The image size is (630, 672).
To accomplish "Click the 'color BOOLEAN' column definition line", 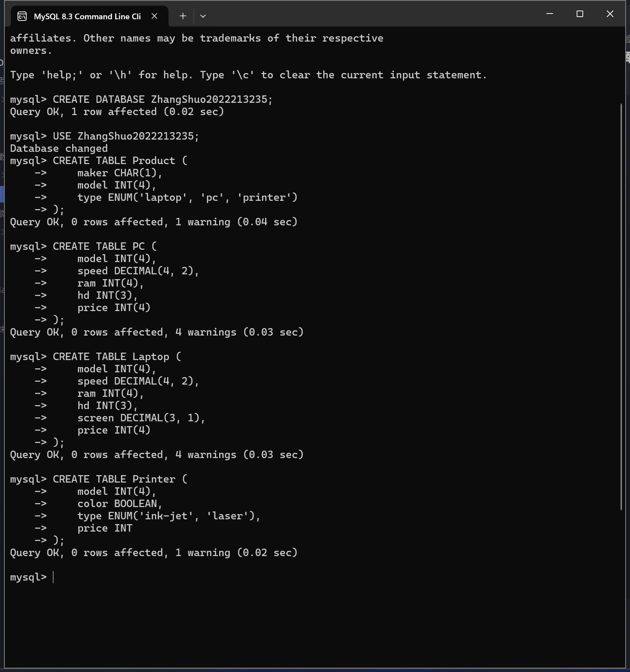I will [x=120, y=504].
